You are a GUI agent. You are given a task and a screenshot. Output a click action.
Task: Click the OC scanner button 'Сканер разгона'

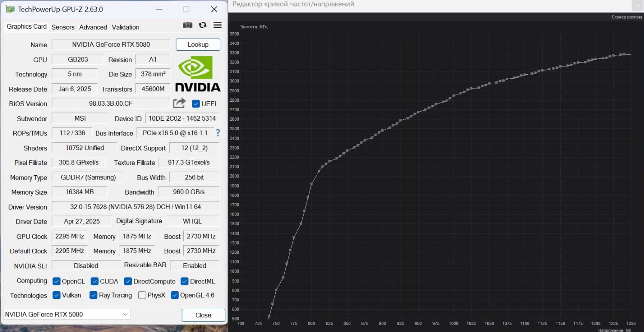point(627,17)
